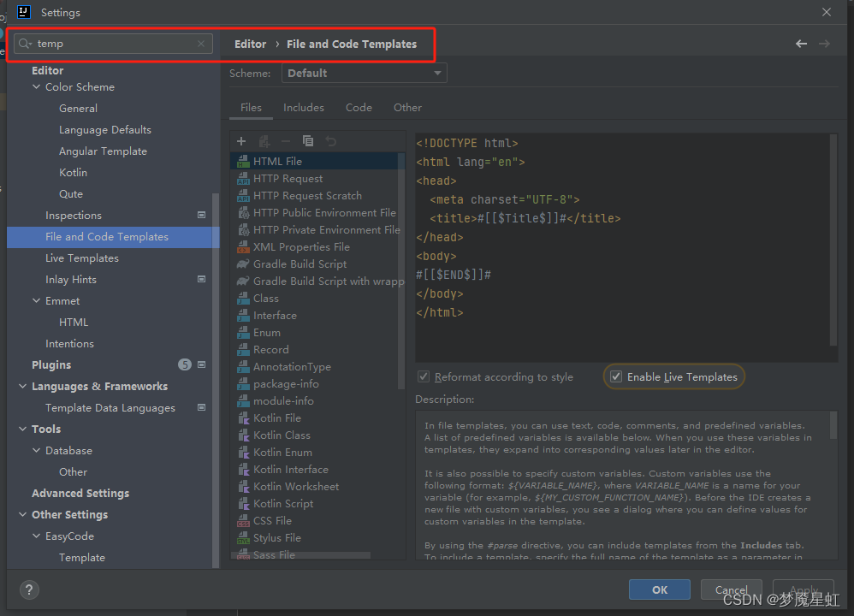Click the OK button

[660, 589]
